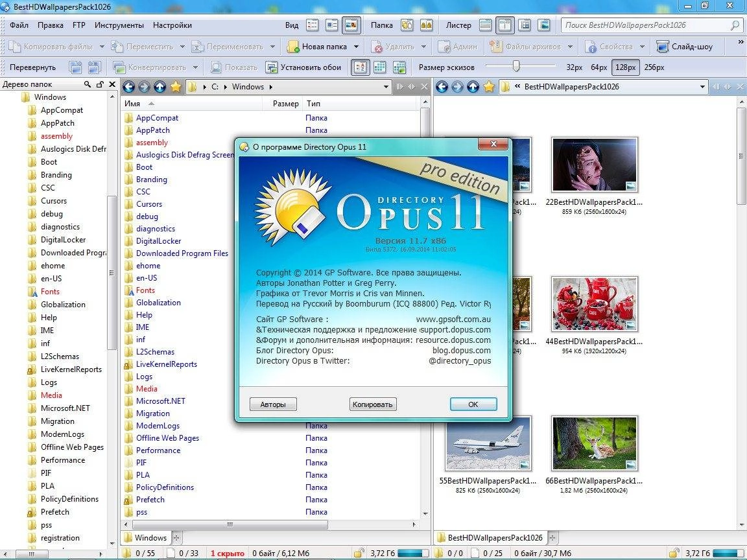Select Fonts folder in tree

(50, 292)
